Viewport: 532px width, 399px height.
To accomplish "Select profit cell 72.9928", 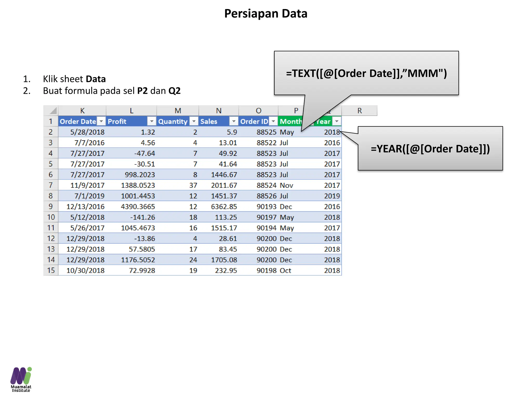I will pos(131,270).
